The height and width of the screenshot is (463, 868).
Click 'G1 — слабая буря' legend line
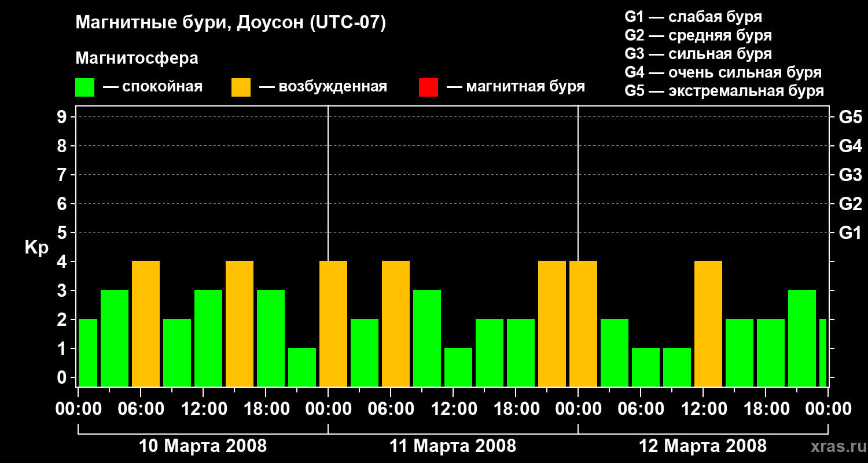coord(693,16)
